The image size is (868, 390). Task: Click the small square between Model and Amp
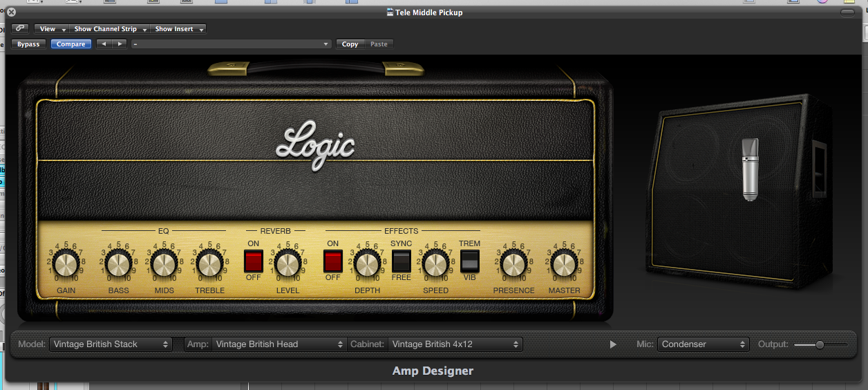(179, 344)
